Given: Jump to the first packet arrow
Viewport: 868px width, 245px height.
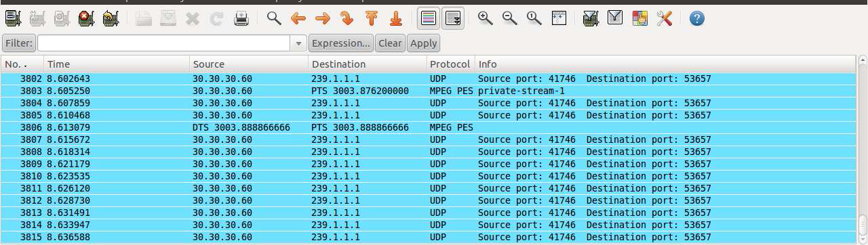Looking at the screenshot, I should 372,18.
